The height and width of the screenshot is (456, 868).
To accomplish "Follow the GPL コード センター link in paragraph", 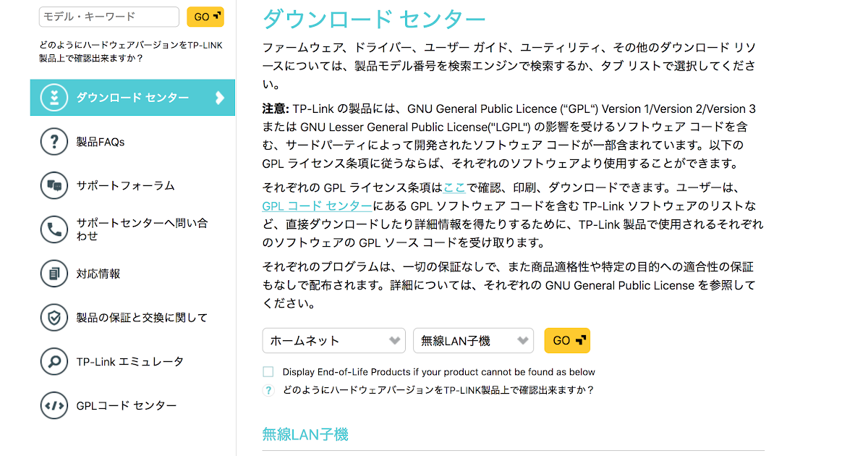I will point(317,206).
